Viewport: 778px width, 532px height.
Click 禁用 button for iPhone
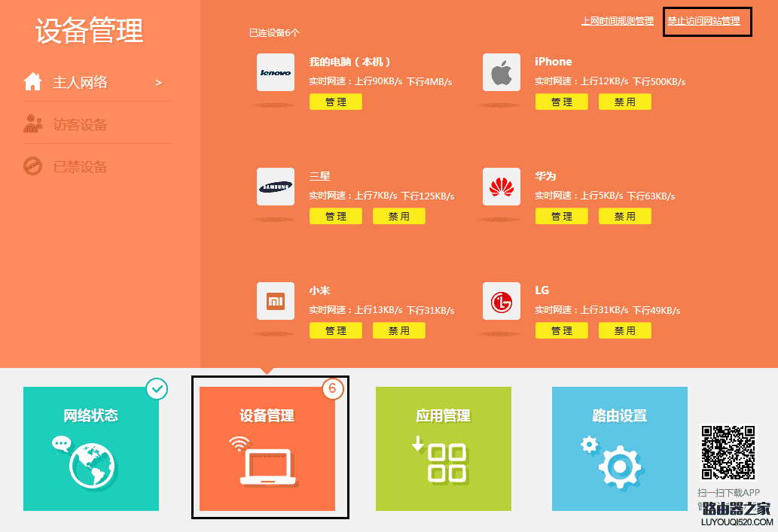pyautogui.click(x=624, y=102)
